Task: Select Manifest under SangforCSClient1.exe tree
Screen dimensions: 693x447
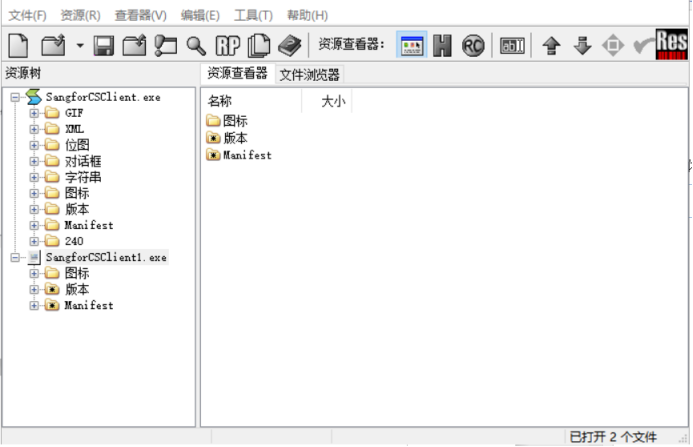Action: [x=89, y=306]
